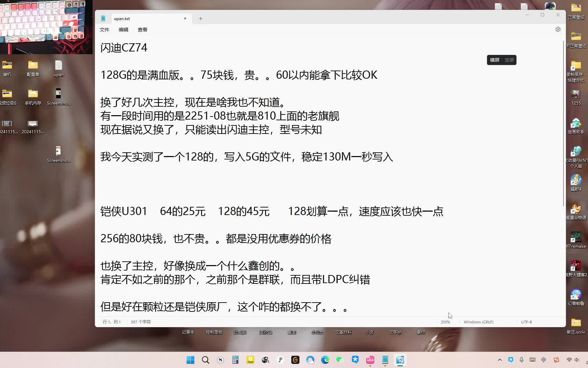Select the ff7remake shortcut

tap(576, 240)
